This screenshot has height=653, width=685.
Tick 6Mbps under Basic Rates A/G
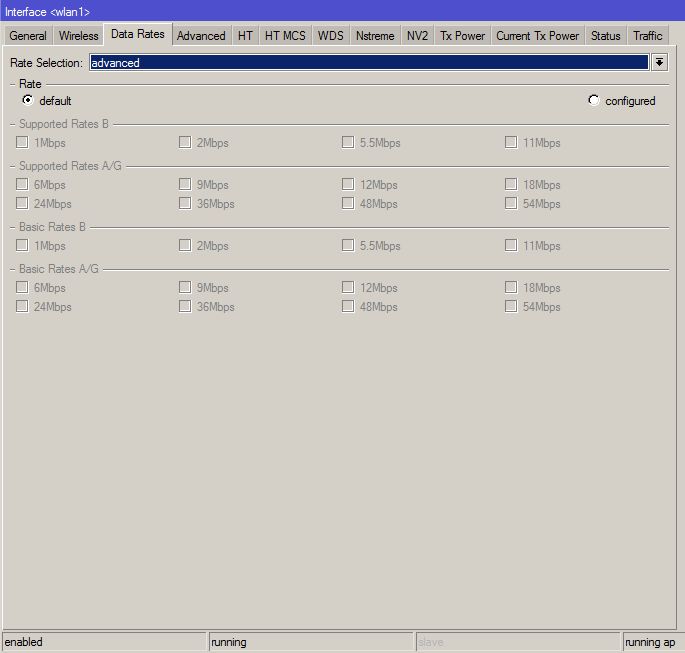tap(22, 287)
